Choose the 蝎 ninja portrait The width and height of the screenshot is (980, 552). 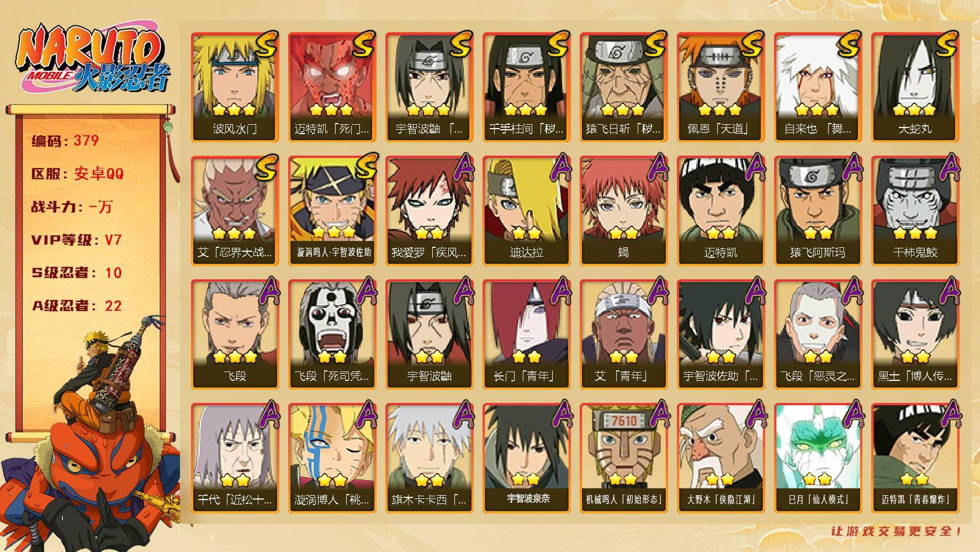click(x=624, y=211)
